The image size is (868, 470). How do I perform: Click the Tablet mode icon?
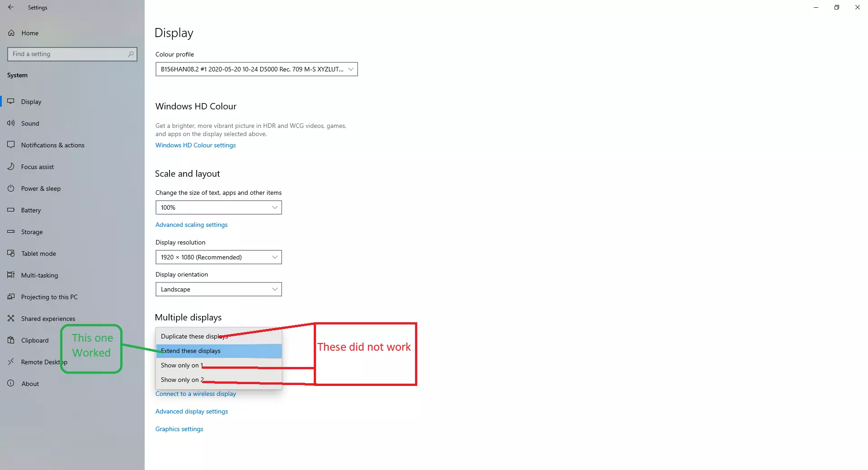pyautogui.click(x=11, y=254)
